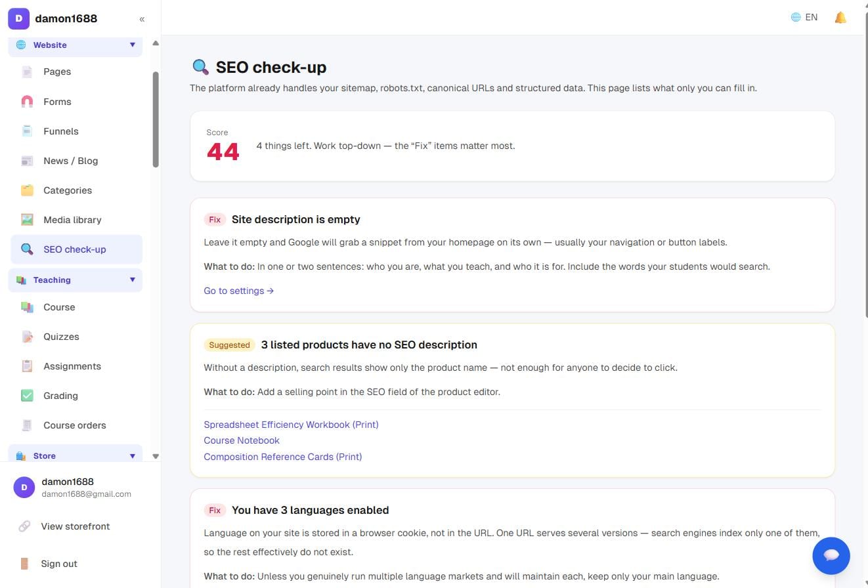Click the Fix badge on languages card

coord(215,511)
